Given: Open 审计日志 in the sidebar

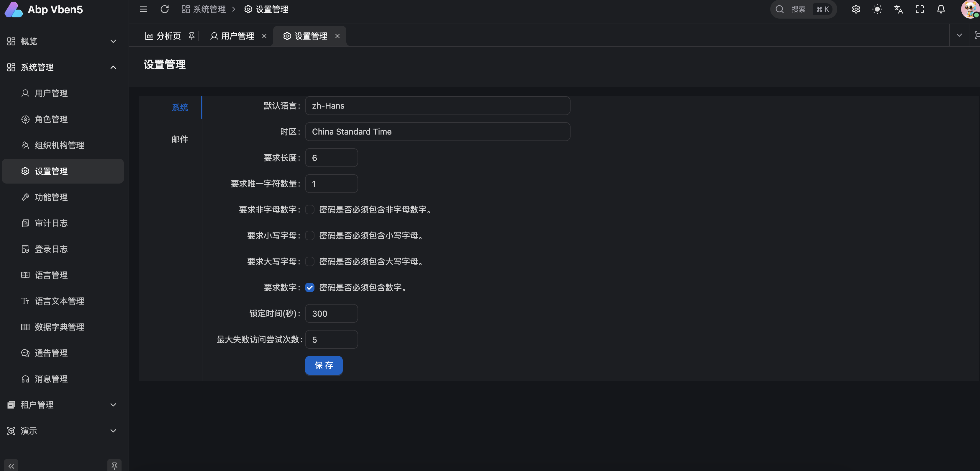Looking at the screenshot, I should point(63,223).
